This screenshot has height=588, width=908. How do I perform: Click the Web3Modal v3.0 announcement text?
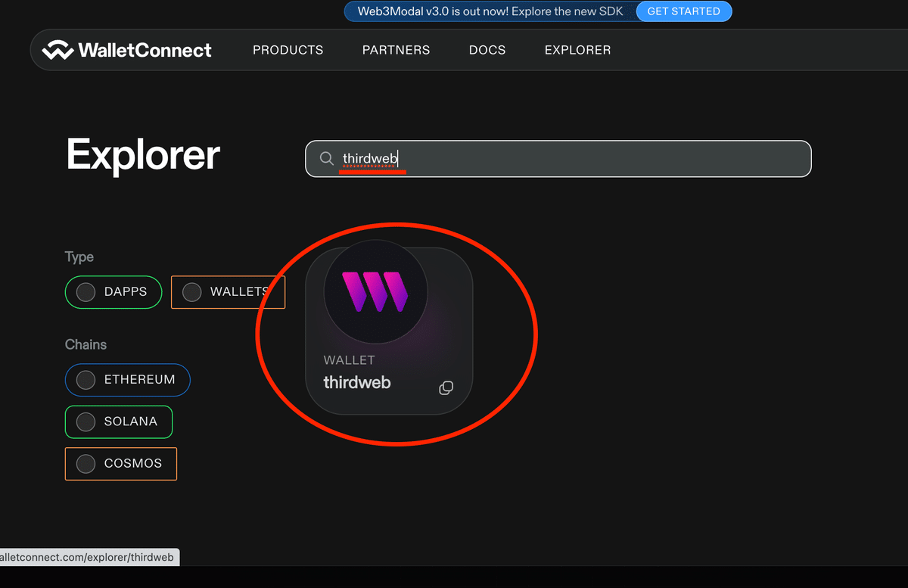point(489,11)
